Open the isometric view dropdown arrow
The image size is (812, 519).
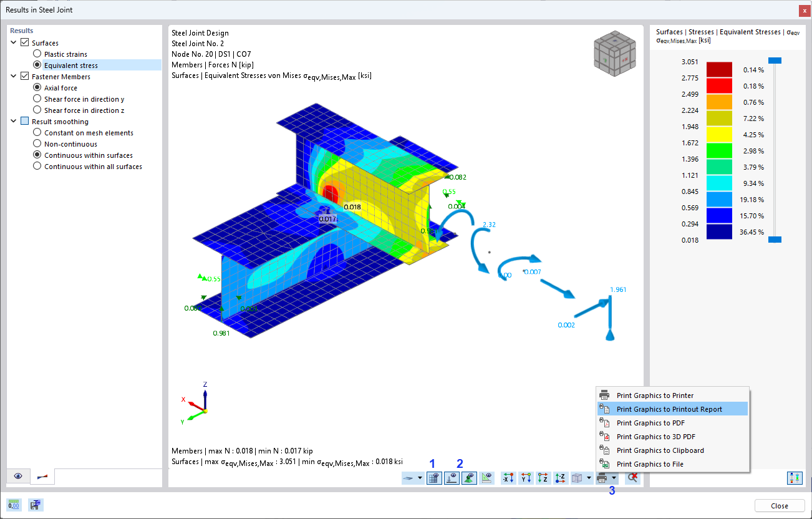588,478
